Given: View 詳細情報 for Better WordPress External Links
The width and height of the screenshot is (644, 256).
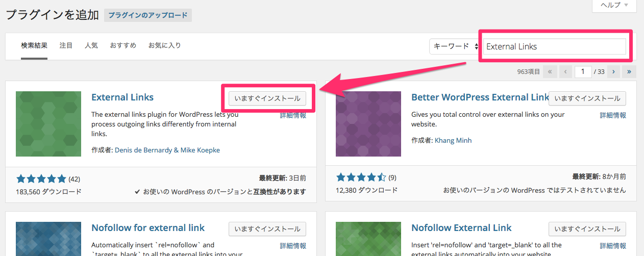Looking at the screenshot, I should (613, 115).
